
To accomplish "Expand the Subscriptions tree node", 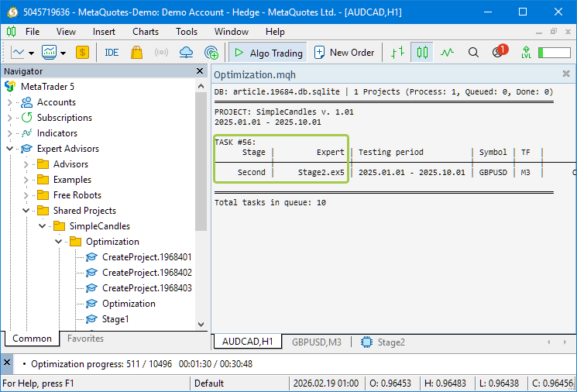I will tap(10, 118).
